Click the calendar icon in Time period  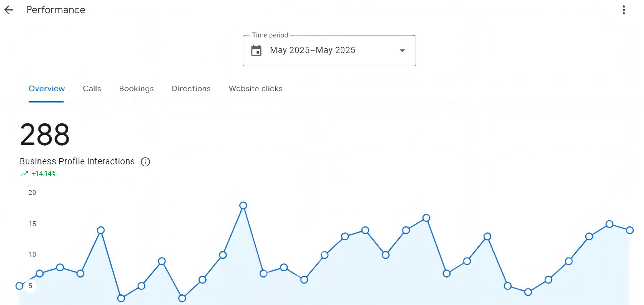coord(256,51)
